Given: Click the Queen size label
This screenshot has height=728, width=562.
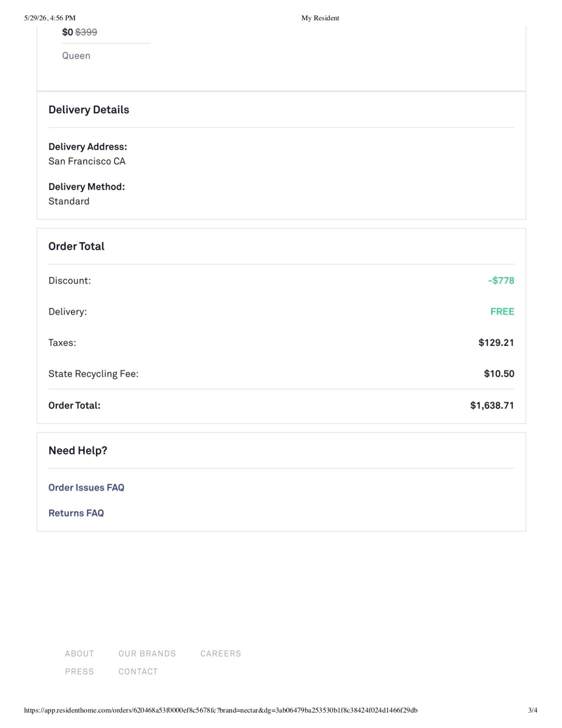Looking at the screenshot, I should coord(76,56).
